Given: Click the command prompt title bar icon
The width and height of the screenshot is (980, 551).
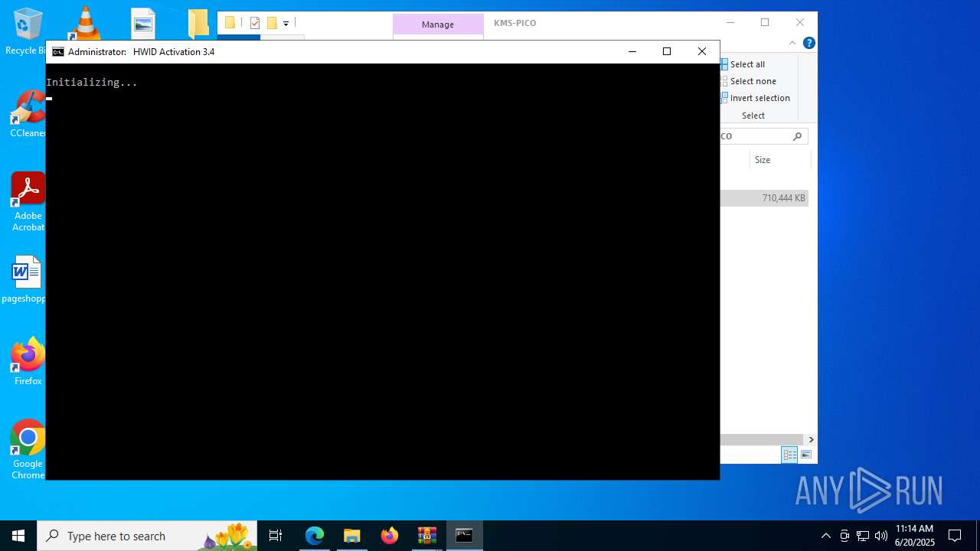Looking at the screenshot, I should pyautogui.click(x=58, y=52).
